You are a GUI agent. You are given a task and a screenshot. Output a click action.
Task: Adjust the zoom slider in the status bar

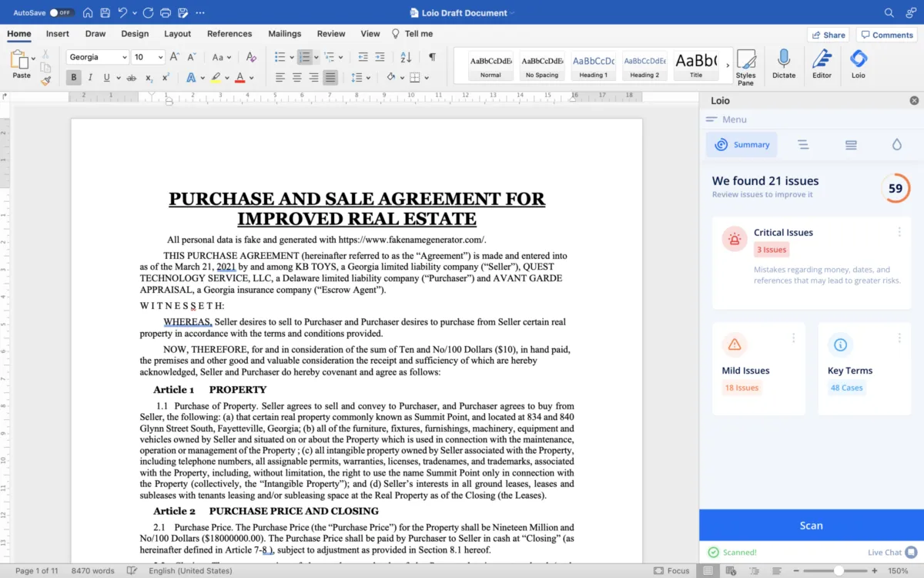[x=839, y=571]
